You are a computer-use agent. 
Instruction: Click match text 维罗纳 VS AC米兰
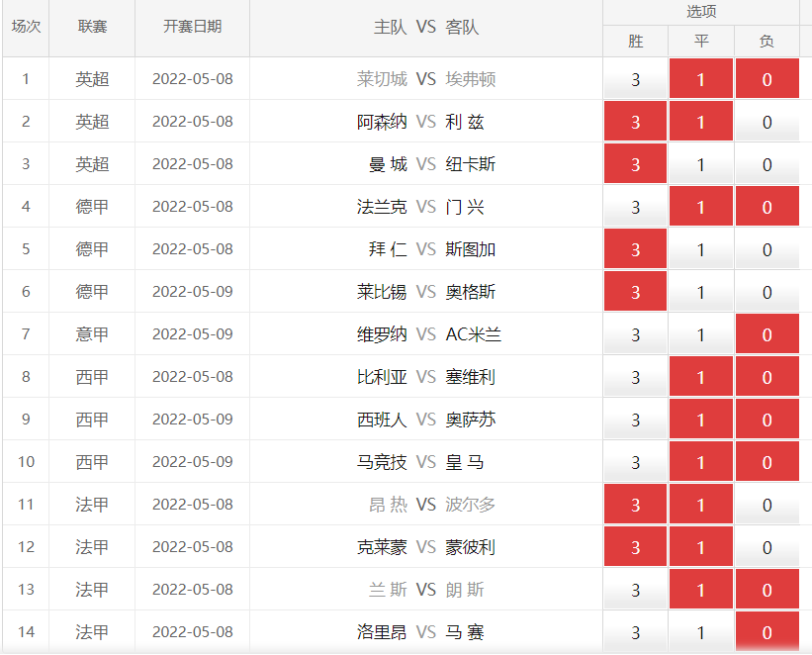point(429,334)
